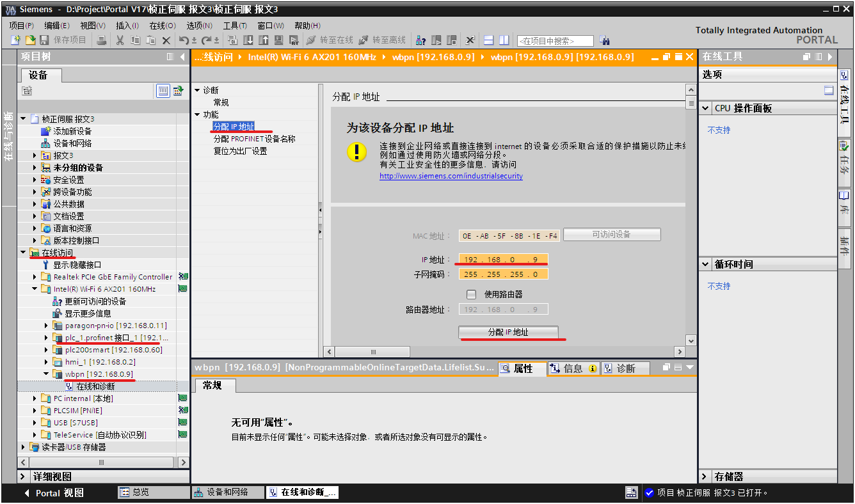The width and height of the screenshot is (855, 504).
Task: Click the start CPU toolbar icon
Action: click(436, 40)
